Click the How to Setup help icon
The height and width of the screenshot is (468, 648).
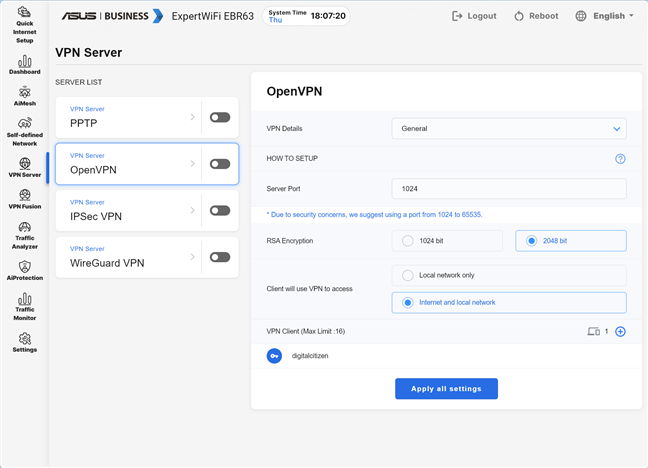click(620, 159)
